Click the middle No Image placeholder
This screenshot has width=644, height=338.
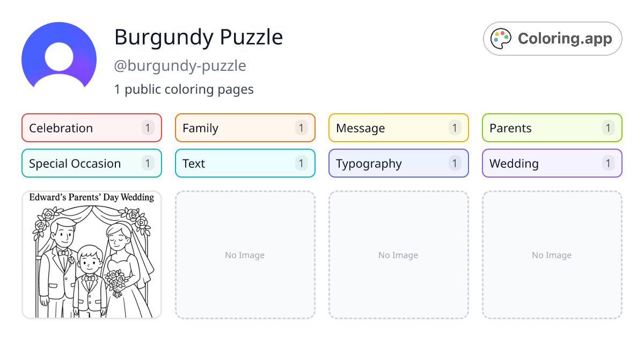[x=398, y=255]
